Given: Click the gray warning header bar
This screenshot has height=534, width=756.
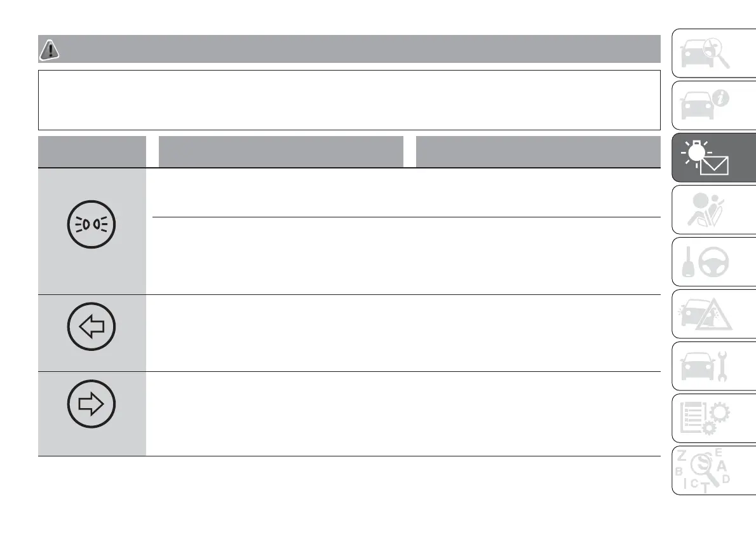Looking at the screenshot, I should click(356, 49).
